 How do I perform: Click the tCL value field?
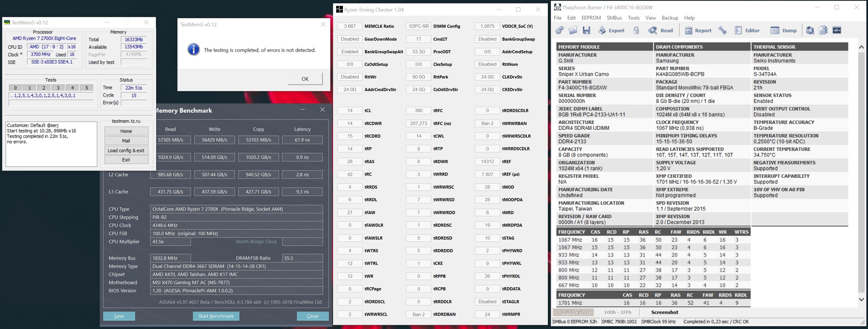point(350,110)
